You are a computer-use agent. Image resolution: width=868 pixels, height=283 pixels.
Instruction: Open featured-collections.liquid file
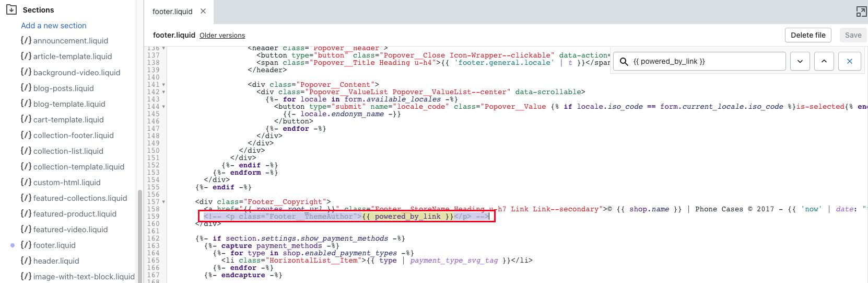point(74,198)
